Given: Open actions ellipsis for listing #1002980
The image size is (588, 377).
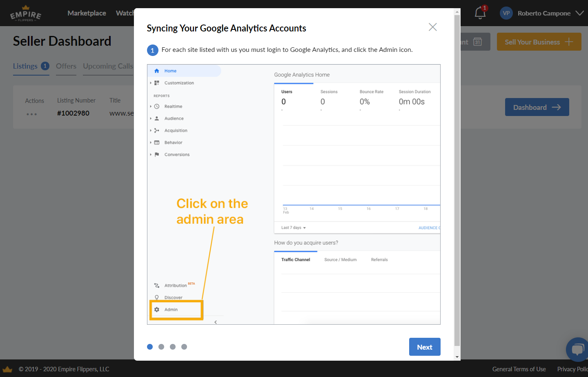Looking at the screenshot, I should (31, 114).
